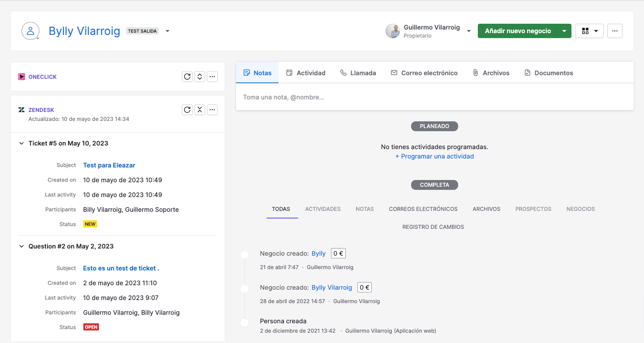Filter timeline by NEGOCIOS
Screen dimensions: 644x343
580,209
